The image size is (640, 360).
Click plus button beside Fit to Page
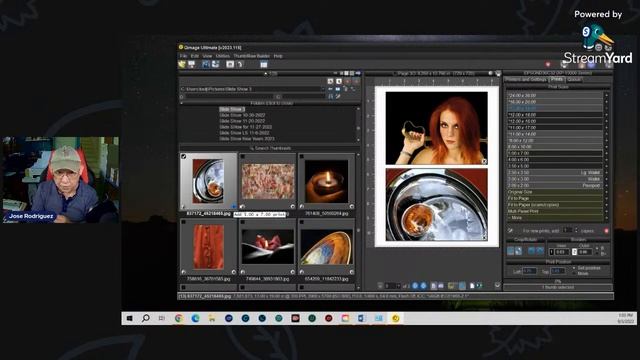pyautogui.click(x=607, y=198)
